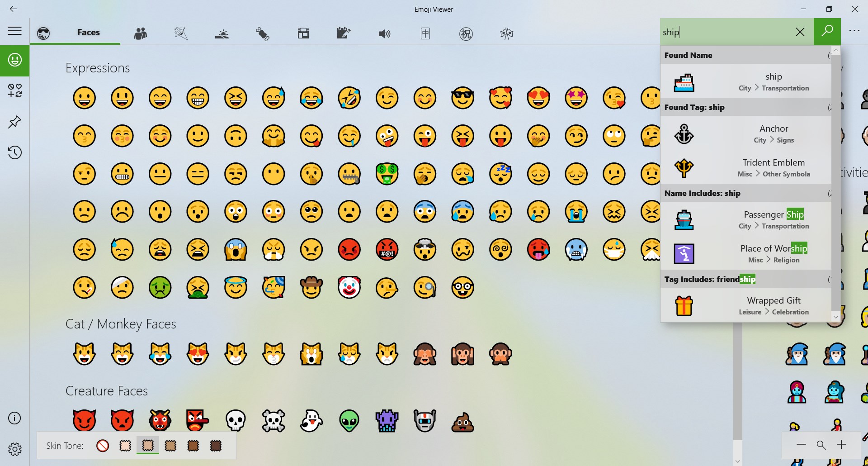Select the Anchor search result
Viewport: 868px width, 466px height.
pyautogui.click(x=745, y=133)
